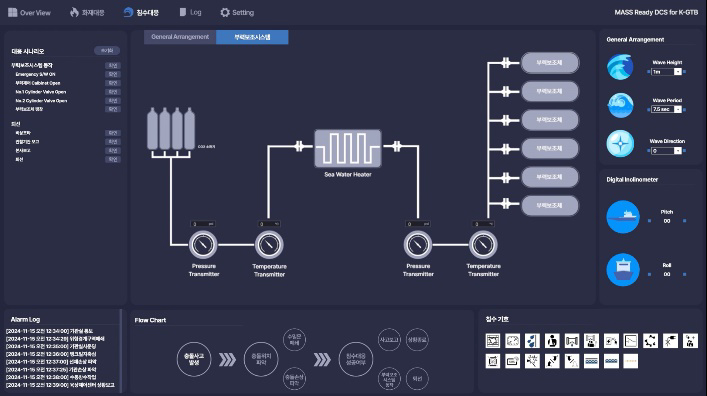The image size is (707, 396).
Task: Click the Temperature Transmitter gauge feeding the buoyancy bags
Action: click(x=483, y=245)
